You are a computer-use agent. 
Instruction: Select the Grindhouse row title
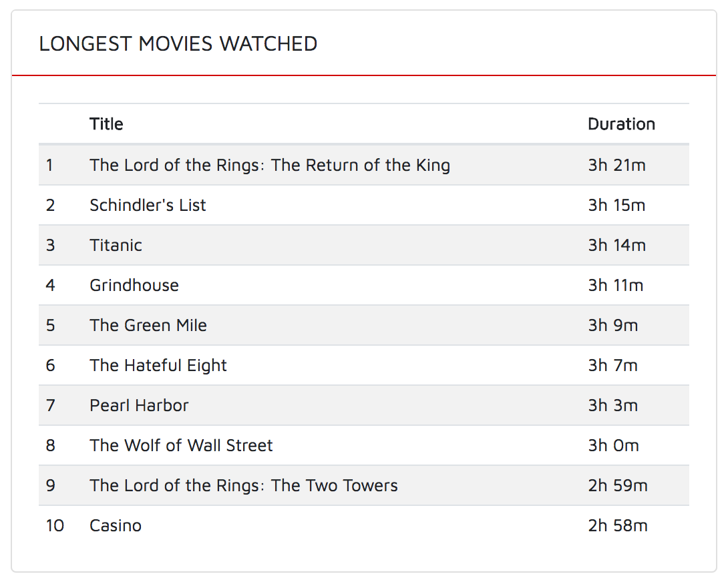coord(134,285)
